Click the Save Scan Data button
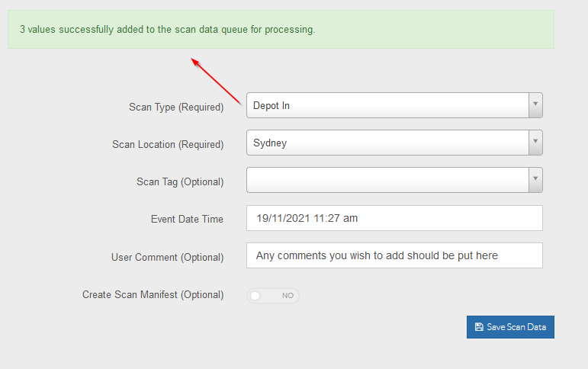The height and width of the screenshot is (369, 588). point(510,327)
